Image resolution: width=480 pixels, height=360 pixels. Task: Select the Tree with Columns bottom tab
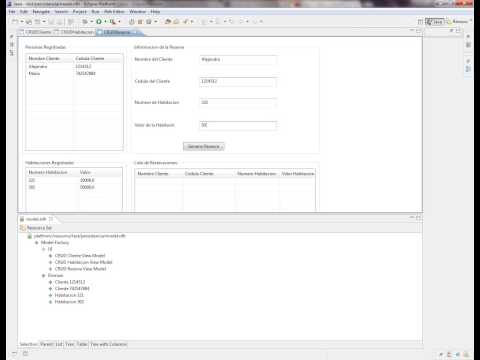pyautogui.click(x=109, y=344)
